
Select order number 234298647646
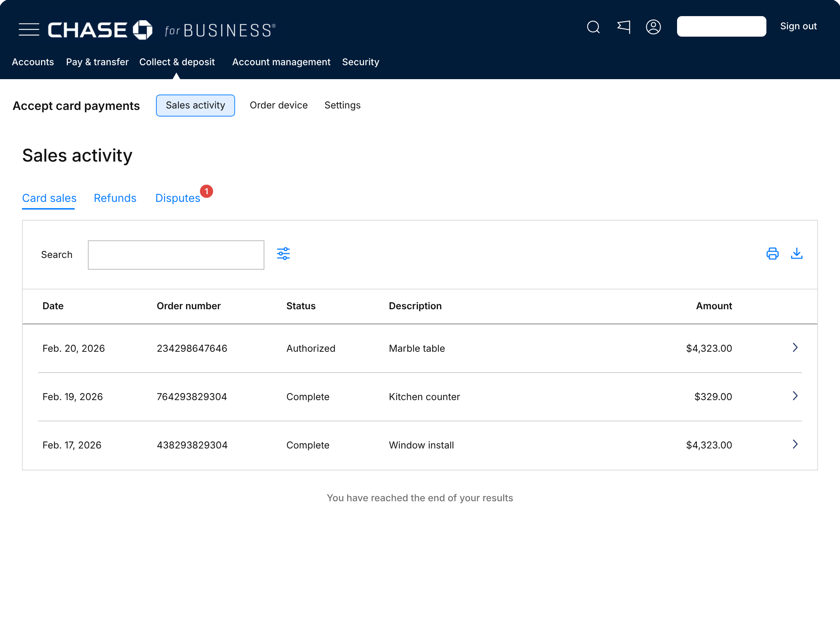[x=192, y=348]
